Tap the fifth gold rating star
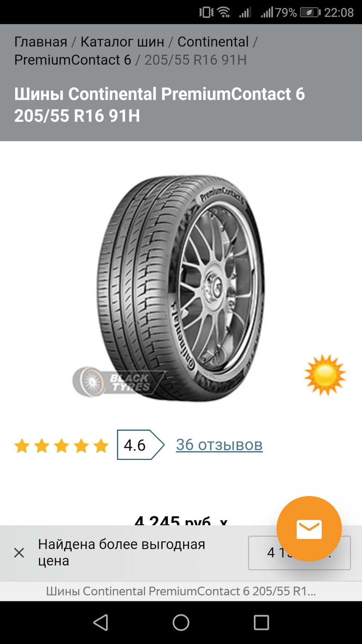The image size is (362, 644). (x=101, y=446)
